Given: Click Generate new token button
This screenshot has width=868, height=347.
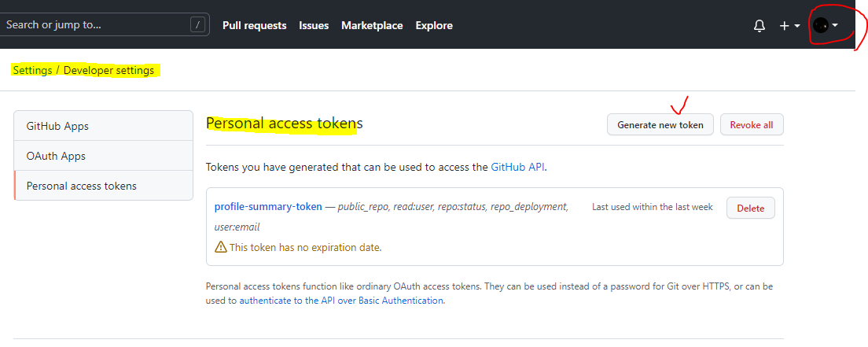Looking at the screenshot, I should (660, 125).
